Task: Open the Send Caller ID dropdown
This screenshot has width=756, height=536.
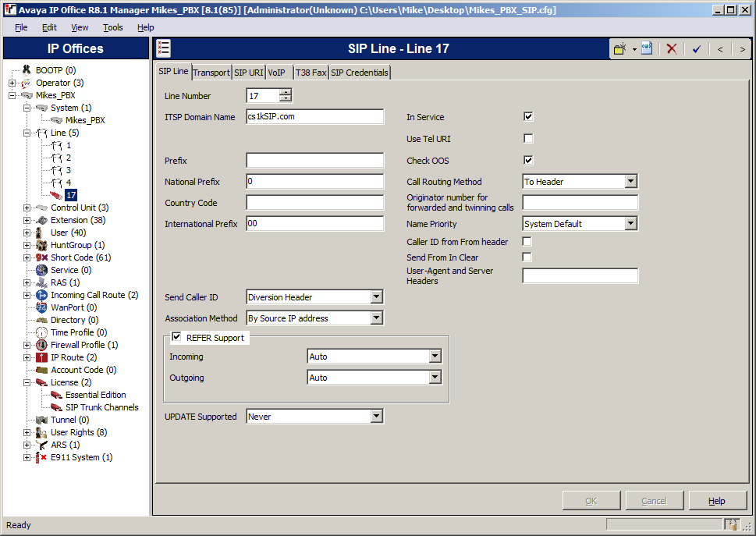Action: coord(377,297)
